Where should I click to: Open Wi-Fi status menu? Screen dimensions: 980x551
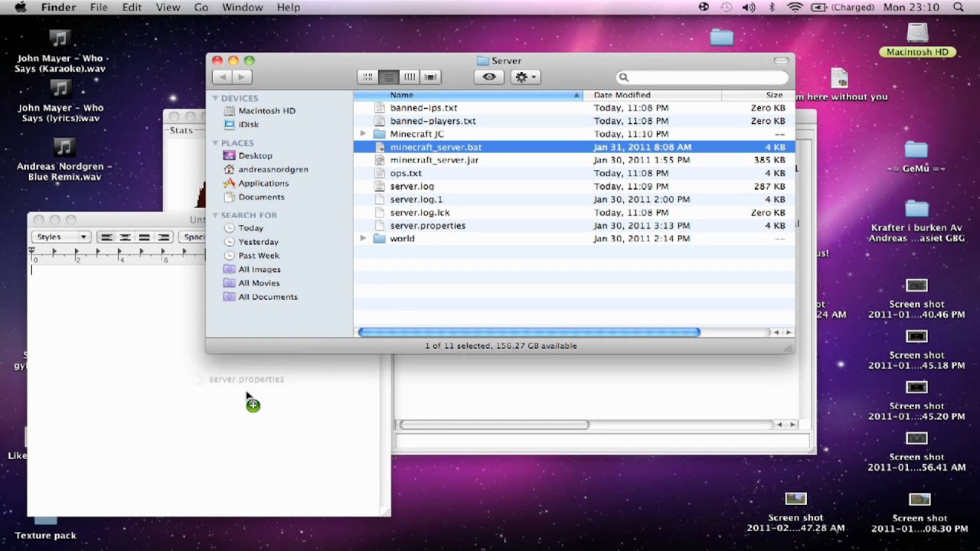pyautogui.click(x=795, y=7)
